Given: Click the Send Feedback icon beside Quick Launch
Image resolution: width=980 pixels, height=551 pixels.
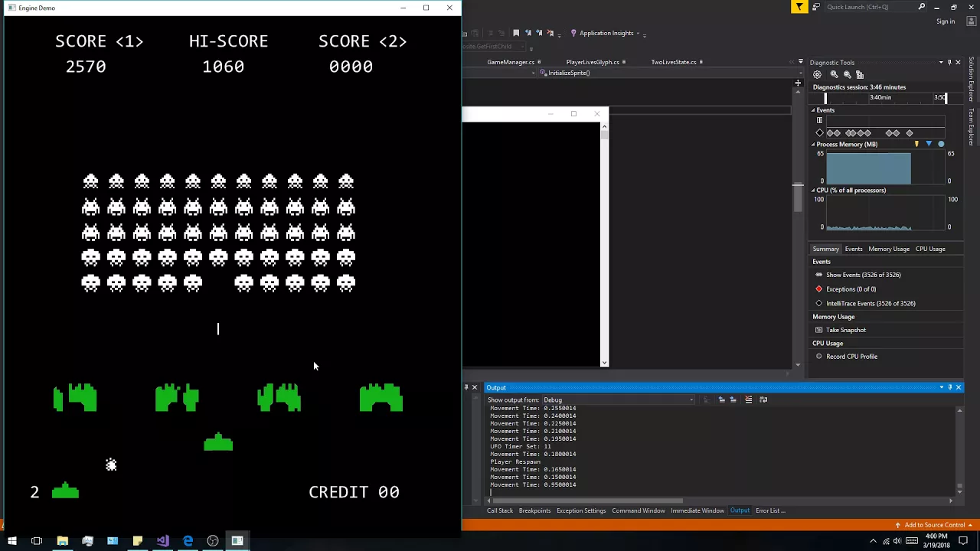Looking at the screenshot, I should coord(816,7).
